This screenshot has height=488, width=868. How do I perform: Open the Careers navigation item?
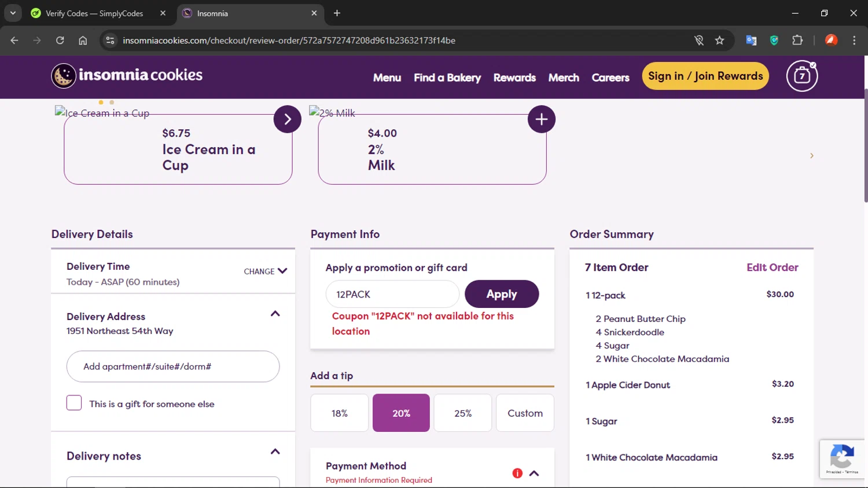[x=610, y=78]
